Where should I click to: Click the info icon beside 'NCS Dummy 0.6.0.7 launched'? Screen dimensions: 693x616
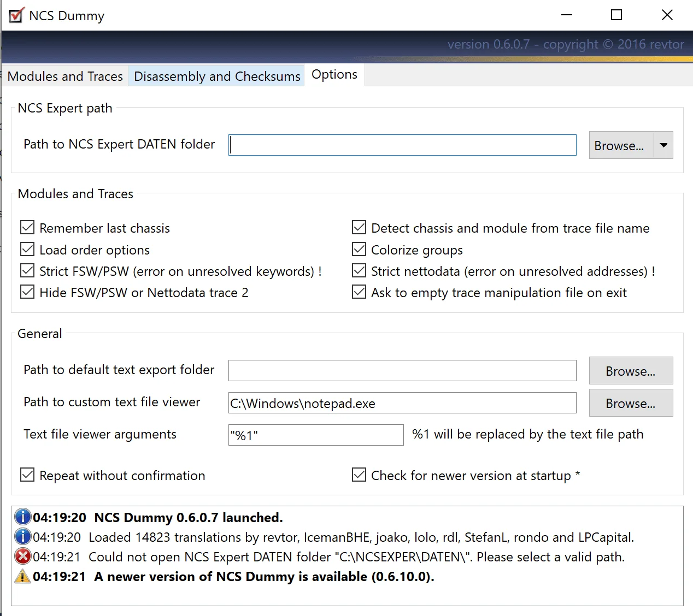coord(22,517)
